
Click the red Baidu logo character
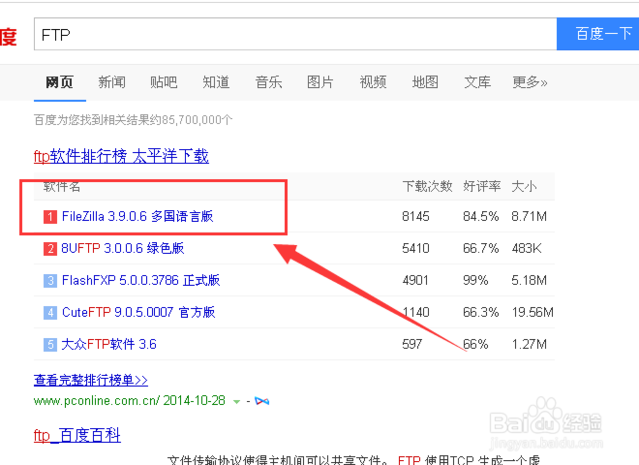[x=8, y=37]
